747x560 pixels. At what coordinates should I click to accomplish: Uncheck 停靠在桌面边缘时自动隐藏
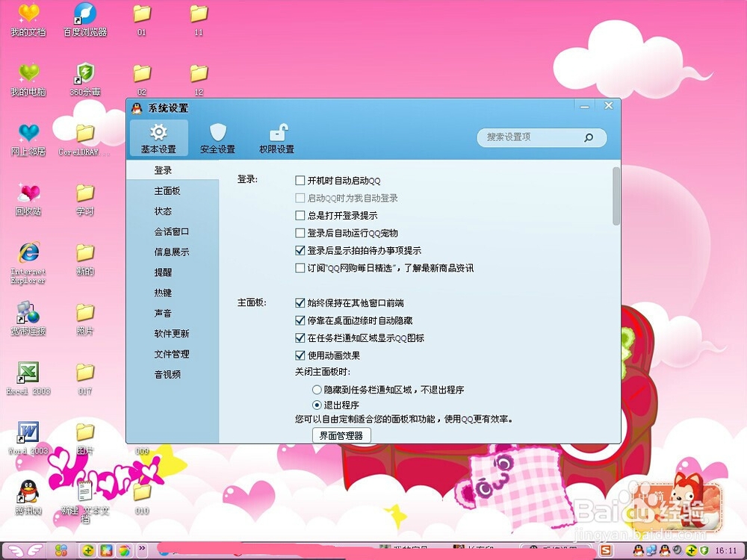(300, 320)
